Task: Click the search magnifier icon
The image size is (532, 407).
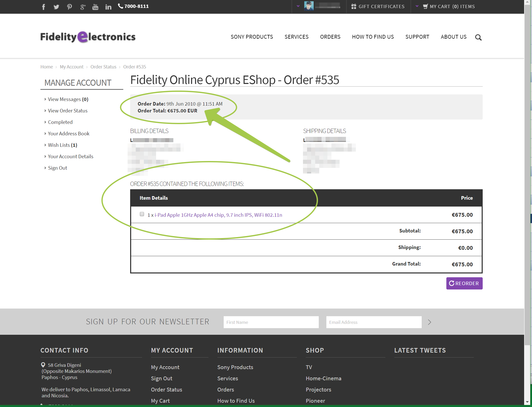Action: coord(478,37)
